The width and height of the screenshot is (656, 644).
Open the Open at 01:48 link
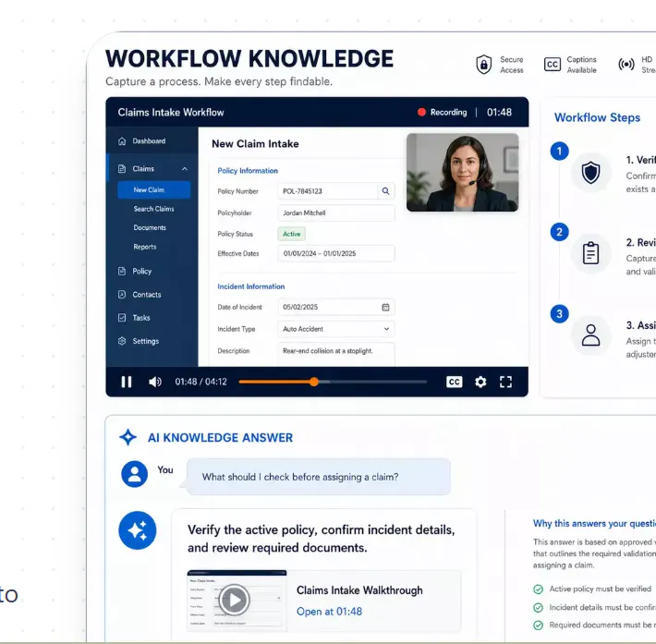[329, 612]
